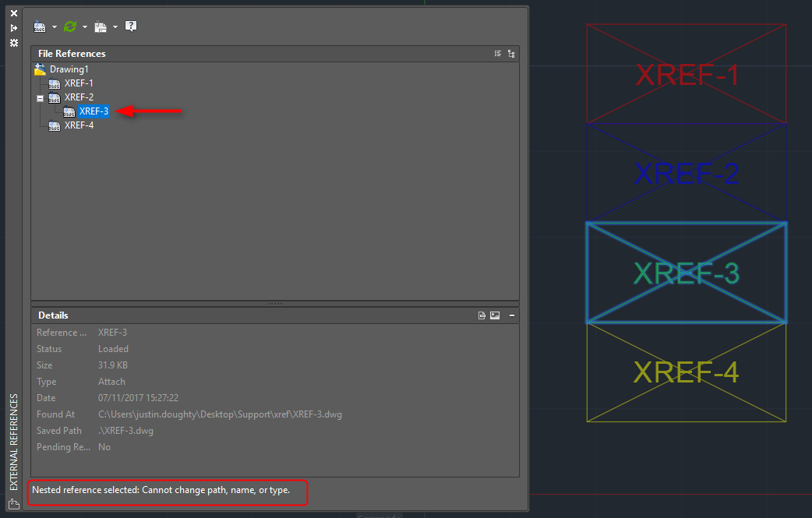Switch File References to List View
The width and height of the screenshot is (812, 518).
pos(498,54)
